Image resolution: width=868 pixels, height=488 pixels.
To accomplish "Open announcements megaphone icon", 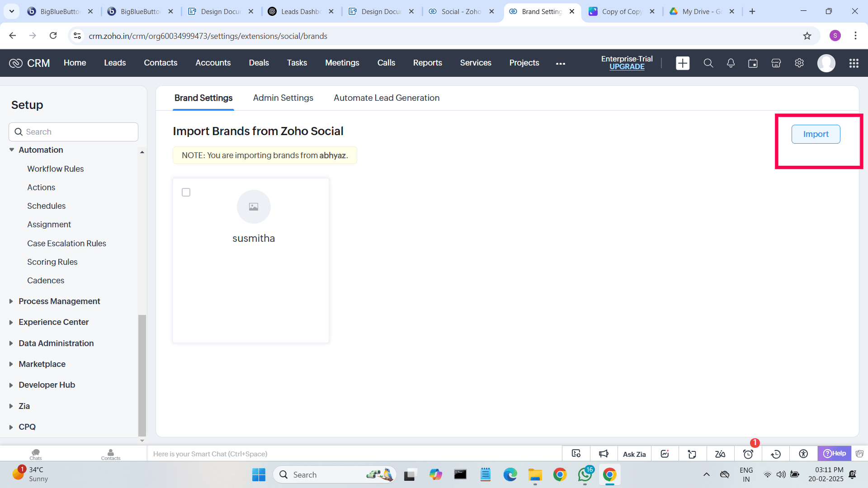I will (604, 454).
